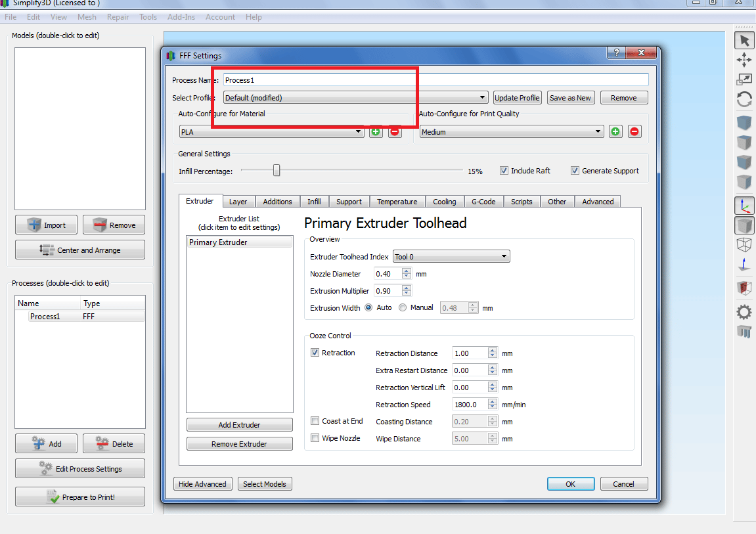Click the FFF Settings help question mark
Screen dimensions: 756x534
tap(616, 53)
